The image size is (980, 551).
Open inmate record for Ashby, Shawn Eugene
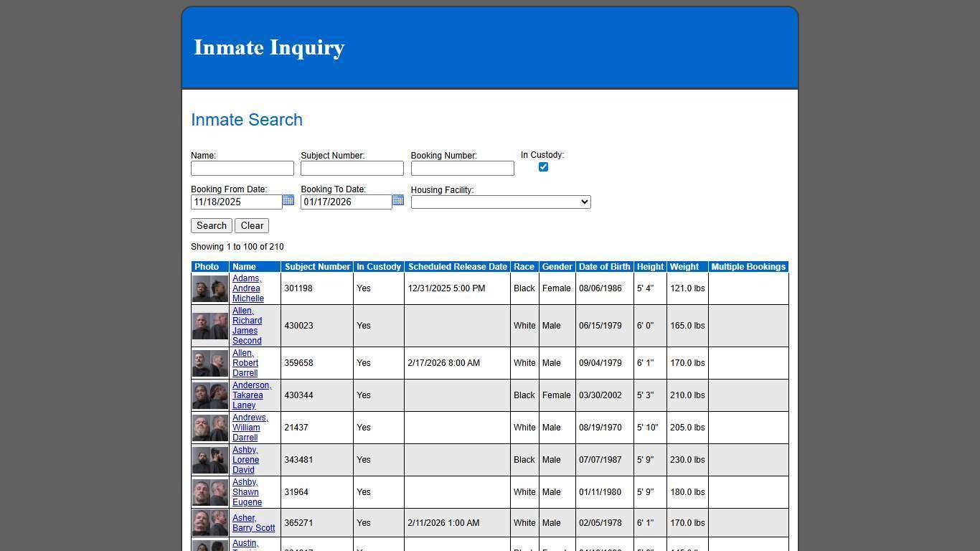pos(247,491)
